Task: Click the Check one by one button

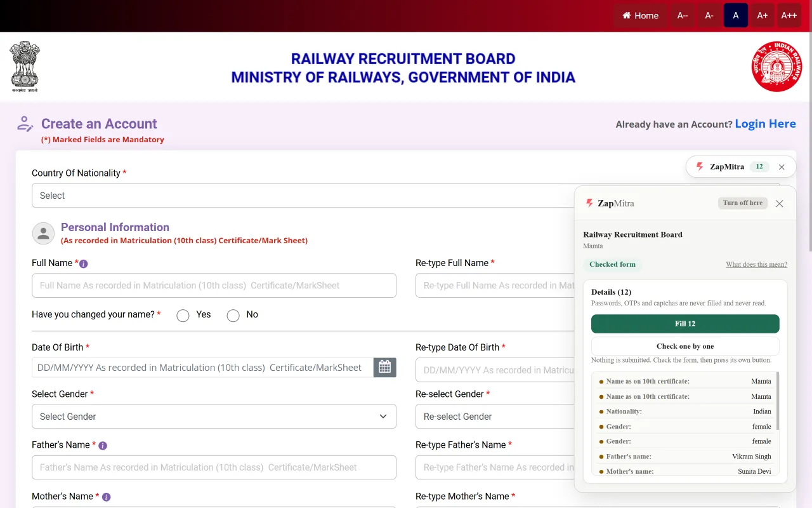Action: [x=685, y=346]
